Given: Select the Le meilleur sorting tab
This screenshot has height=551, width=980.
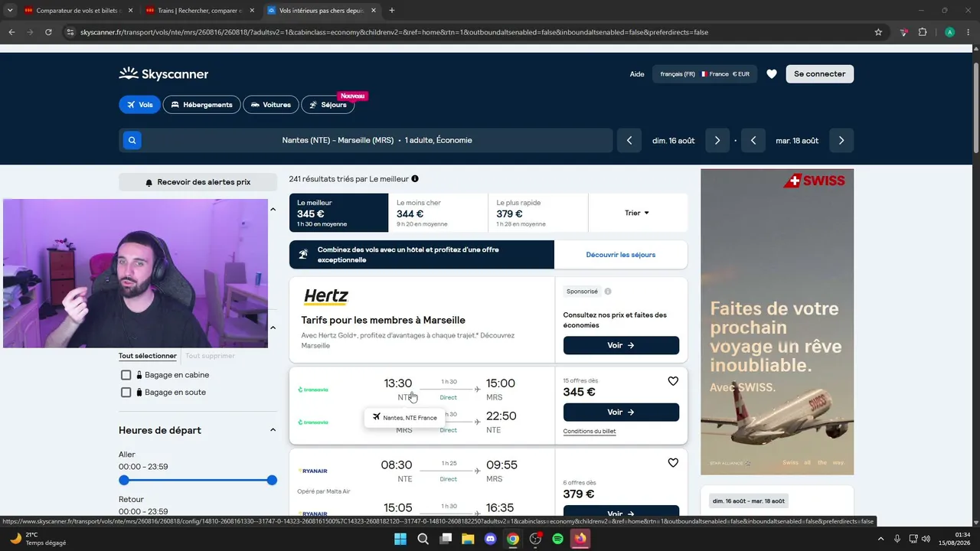Looking at the screenshot, I should pos(338,213).
